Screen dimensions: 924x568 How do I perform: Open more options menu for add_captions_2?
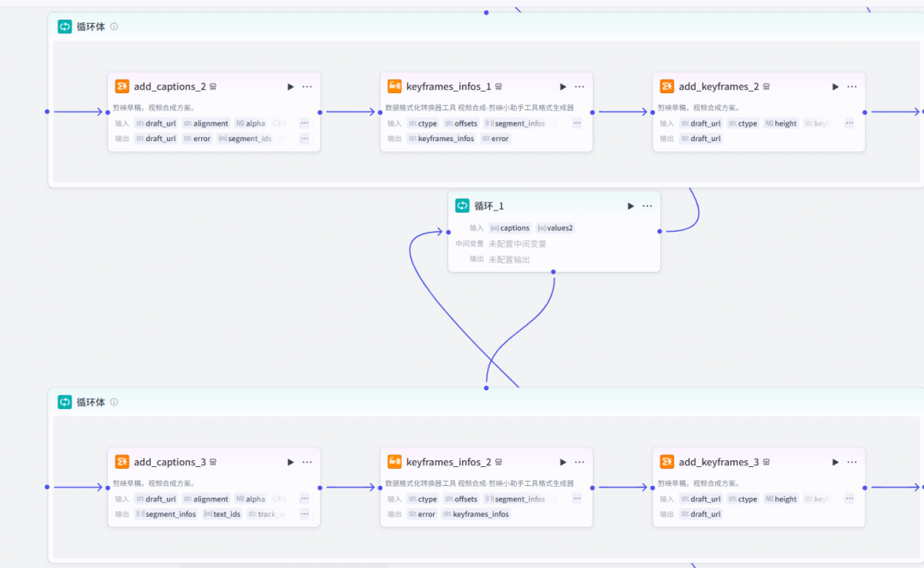coord(306,86)
